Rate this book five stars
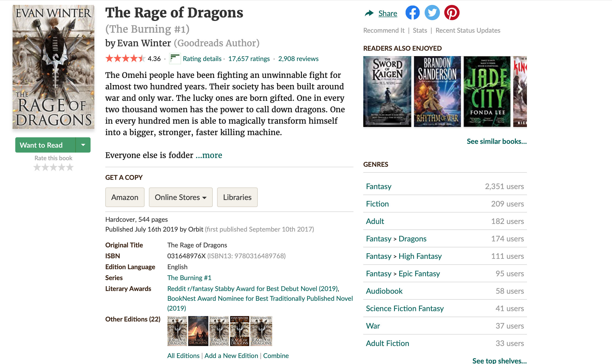Screen dimensions: 612x364 [x=70, y=167]
